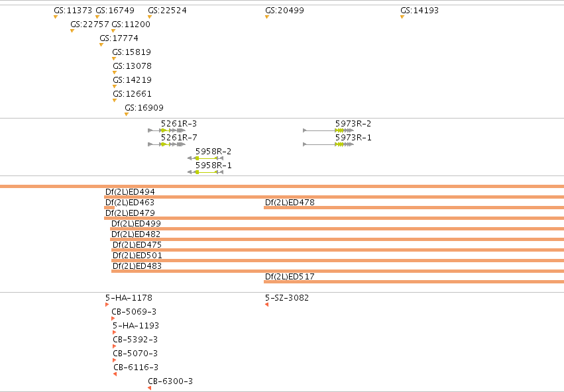
Task: Click the 5-SZ-3082 marker arrow
Action: coord(266,305)
